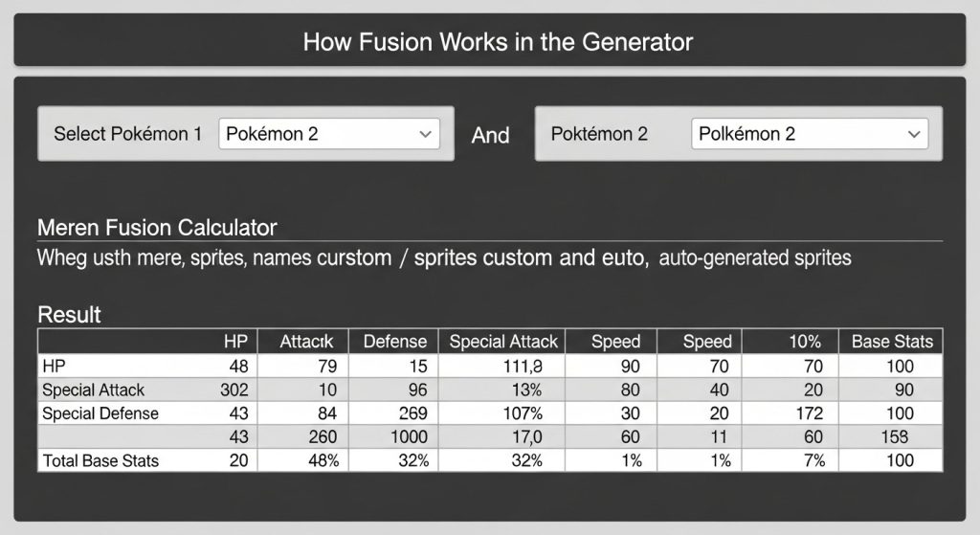Click the 'Base Stats' column header
Viewport: 980px width, 535px height.
892,342
